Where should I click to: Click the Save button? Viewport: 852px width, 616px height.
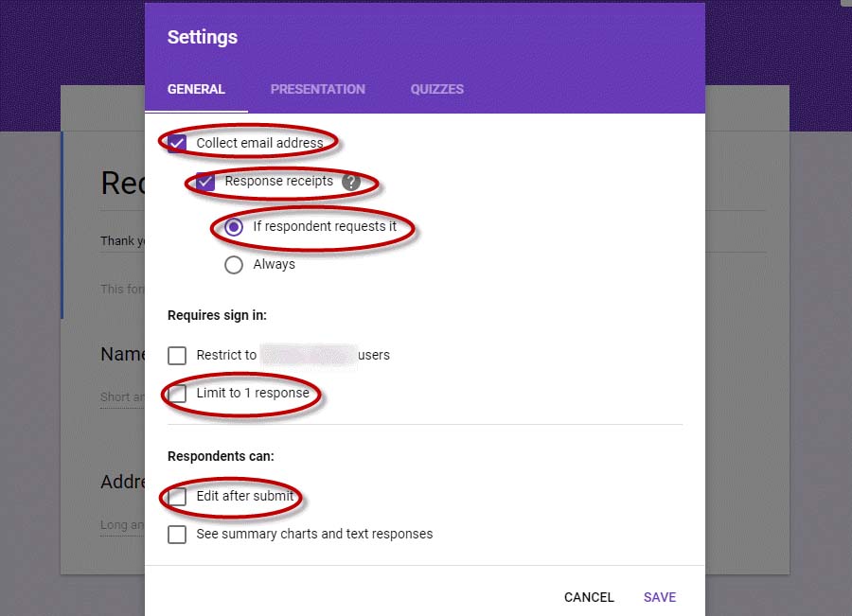point(660,597)
